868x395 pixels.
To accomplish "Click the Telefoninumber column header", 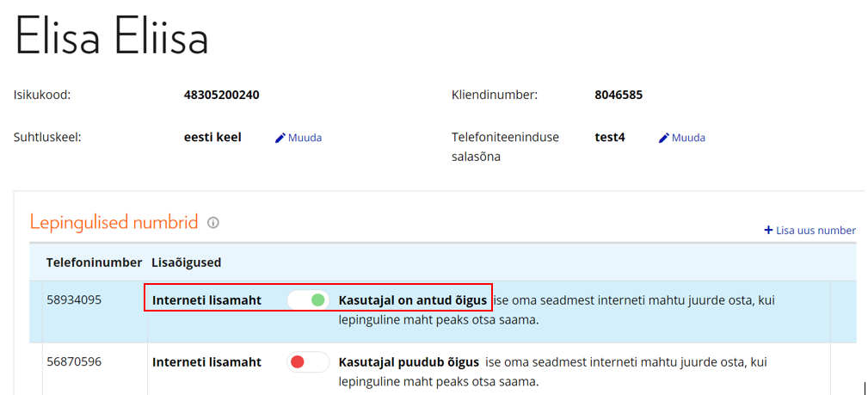I will (x=94, y=261).
